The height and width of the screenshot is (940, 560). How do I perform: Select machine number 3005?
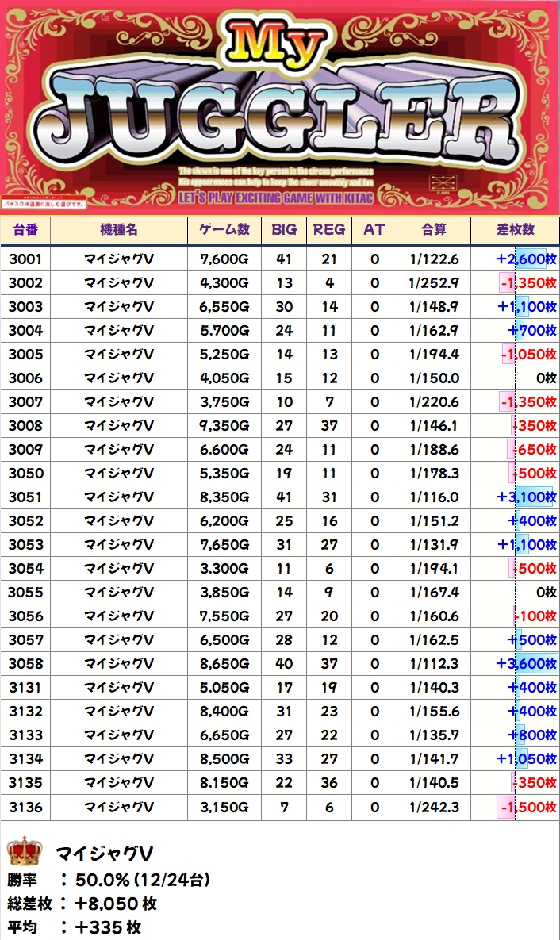(25, 355)
